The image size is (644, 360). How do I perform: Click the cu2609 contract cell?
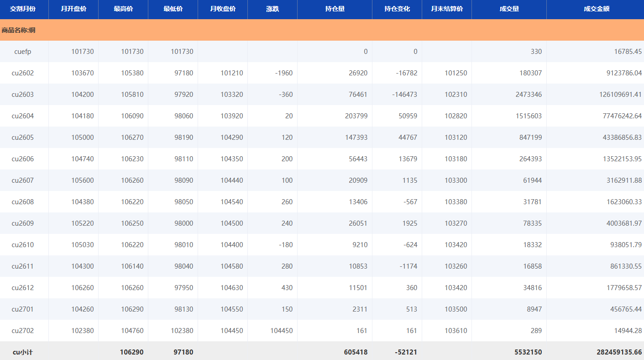pos(23,223)
